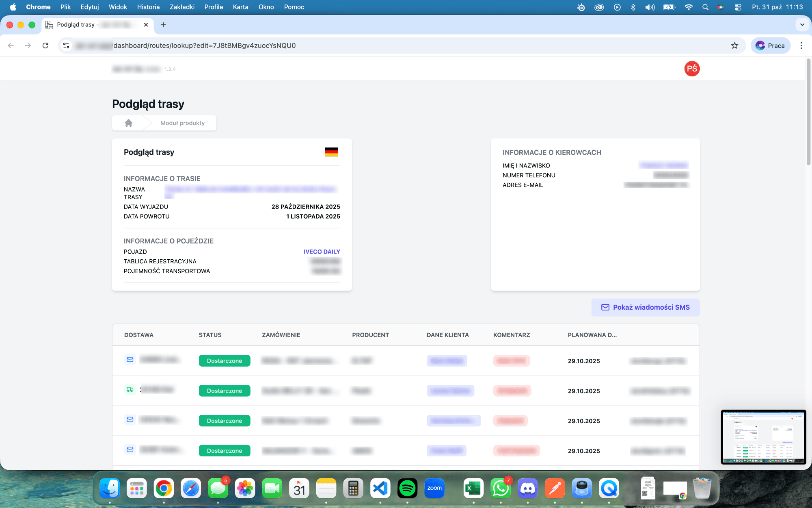
Task: Click the Moduł produkty breadcrumb
Action: [182, 123]
